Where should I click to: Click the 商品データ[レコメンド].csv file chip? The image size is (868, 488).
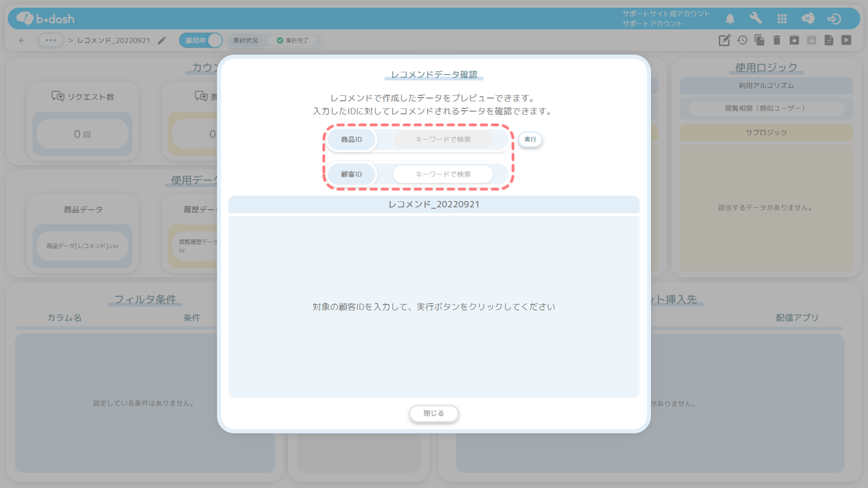82,246
